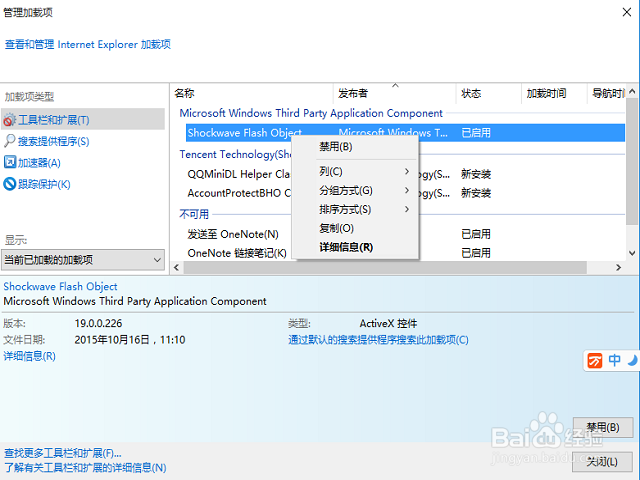This screenshot has height=480, width=640.
Task: Click the 不可用 group header
Action: (x=194, y=214)
